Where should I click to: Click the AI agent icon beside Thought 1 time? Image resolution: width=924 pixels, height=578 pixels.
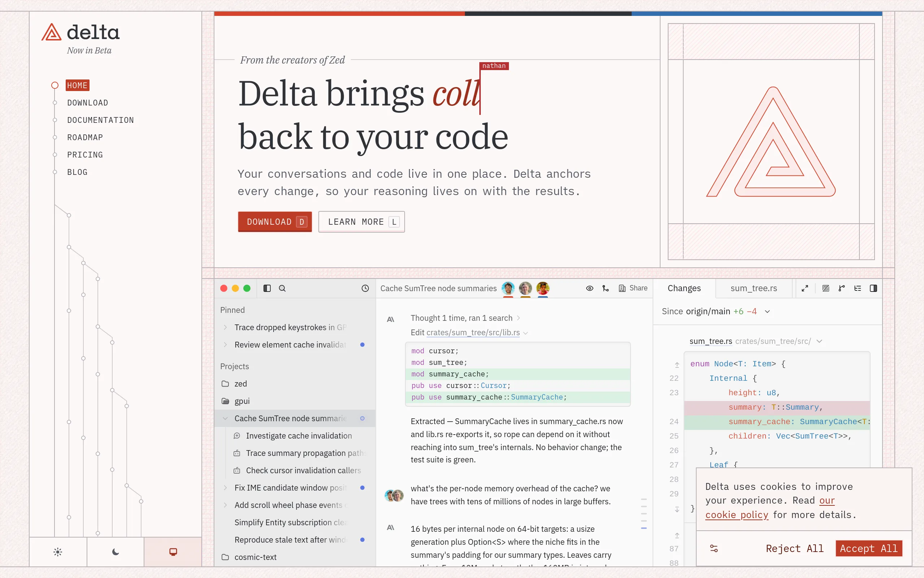[390, 319]
